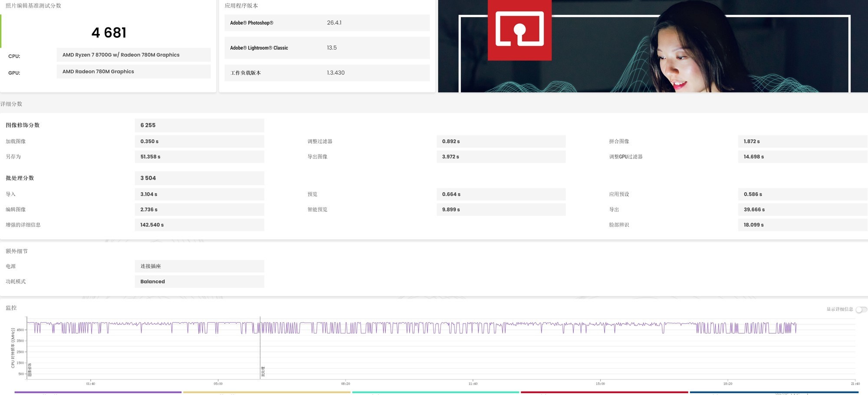Screen dimensions: 868x395
Task: Select the 加载图像 result showing 0.350 s
Action: (x=199, y=141)
